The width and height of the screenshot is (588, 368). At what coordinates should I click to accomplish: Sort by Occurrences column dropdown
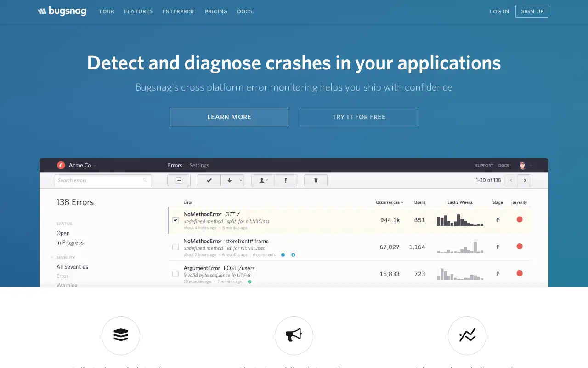click(x=390, y=202)
